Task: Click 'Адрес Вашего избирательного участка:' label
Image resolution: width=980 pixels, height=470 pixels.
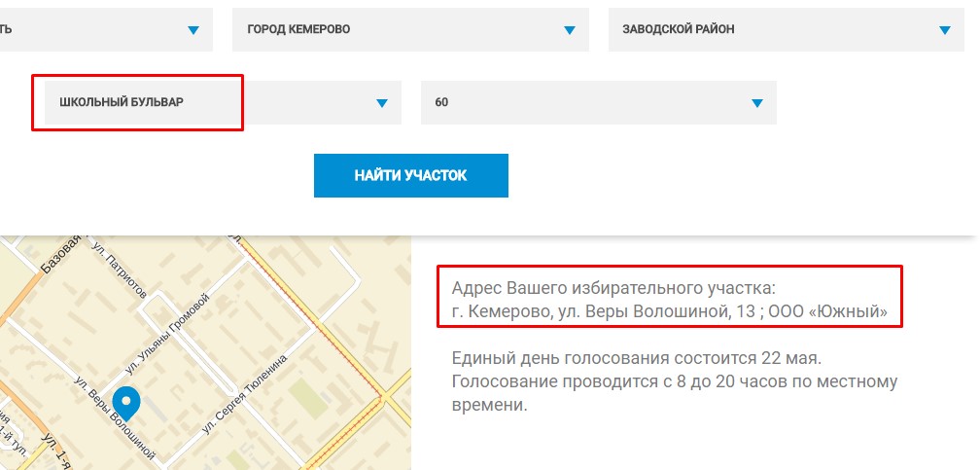Action: (613, 288)
